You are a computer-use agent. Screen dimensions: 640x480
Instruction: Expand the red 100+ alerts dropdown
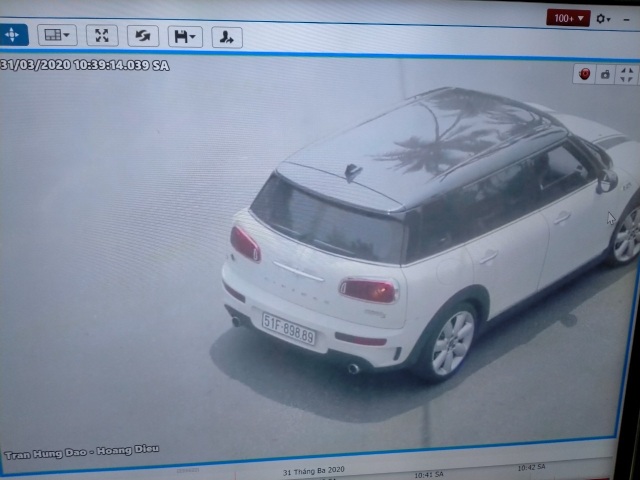(567, 18)
